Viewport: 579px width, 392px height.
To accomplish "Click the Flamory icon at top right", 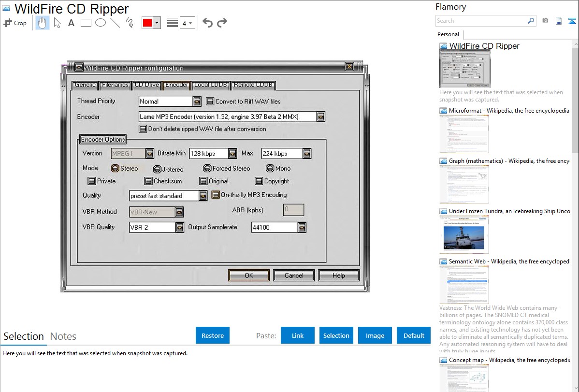I will [572, 21].
